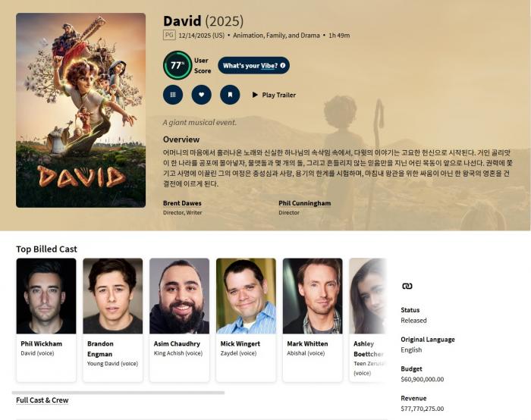Open Mick Wingert cast member name
The height and width of the screenshot is (420, 531).
pyautogui.click(x=240, y=343)
